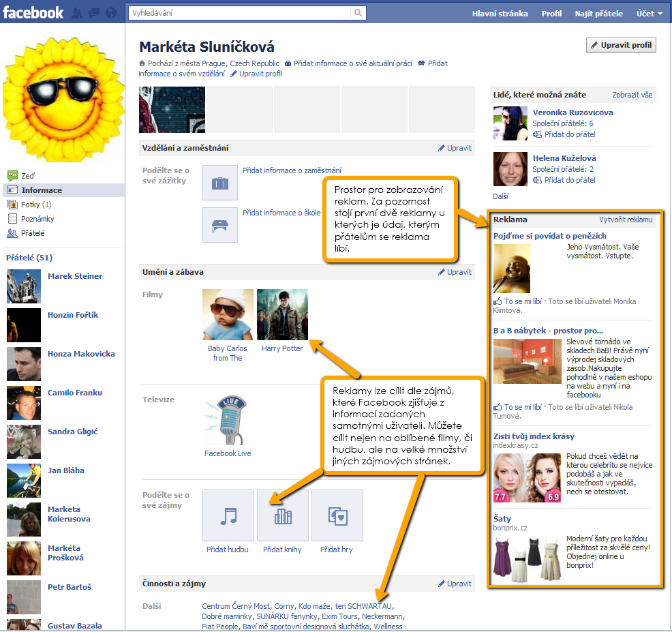
Task: Click the Další link under suggestions
Action: [500, 196]
